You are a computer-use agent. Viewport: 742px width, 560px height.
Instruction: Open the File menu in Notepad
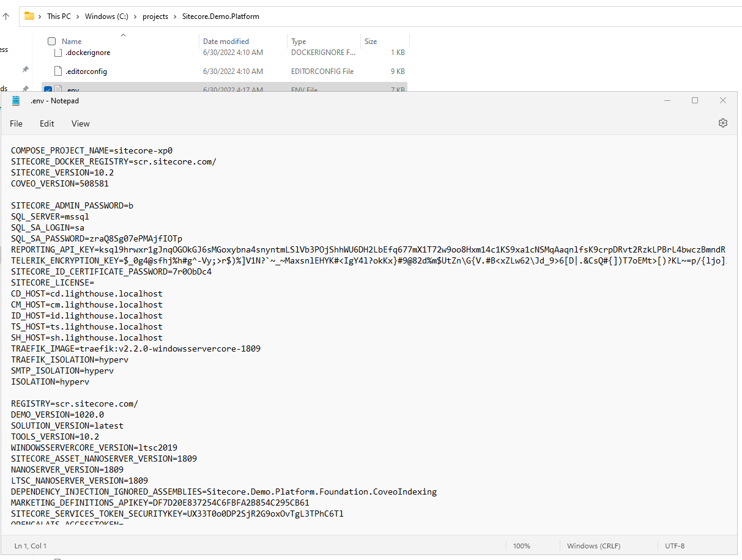16,123
